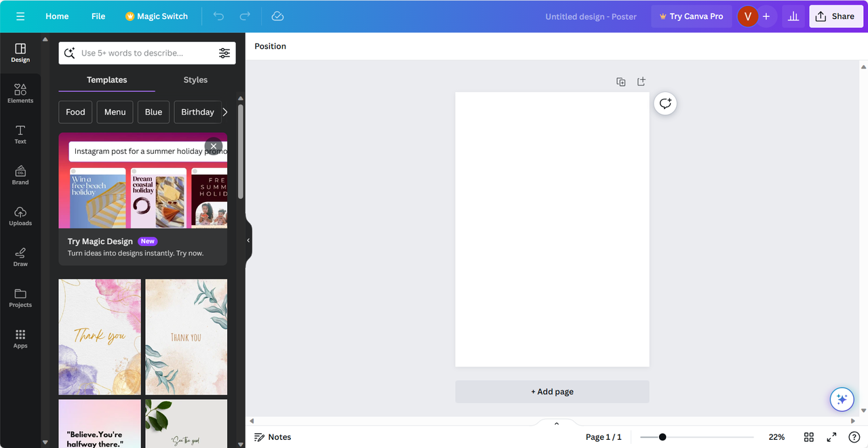Viewport: 868px width, 448px height.
Task: Click the Magic Design prompt example field
Action: point(148,151)
